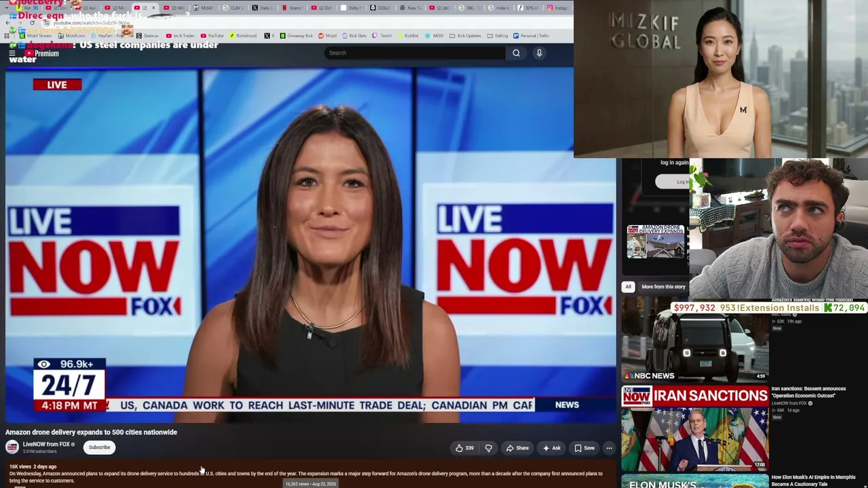
Task: Click the video title 'Amazon drone delivery expands'
Action: coord(91,432)
